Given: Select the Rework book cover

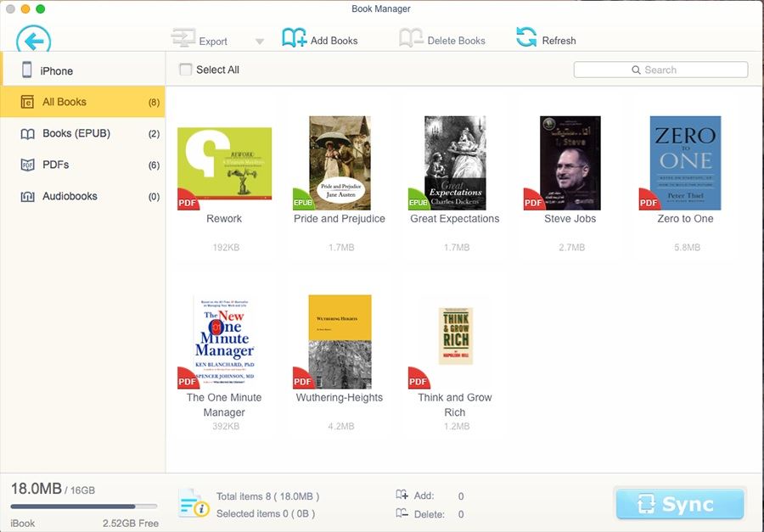Looking at the screenshot, I should click(224, 163).
